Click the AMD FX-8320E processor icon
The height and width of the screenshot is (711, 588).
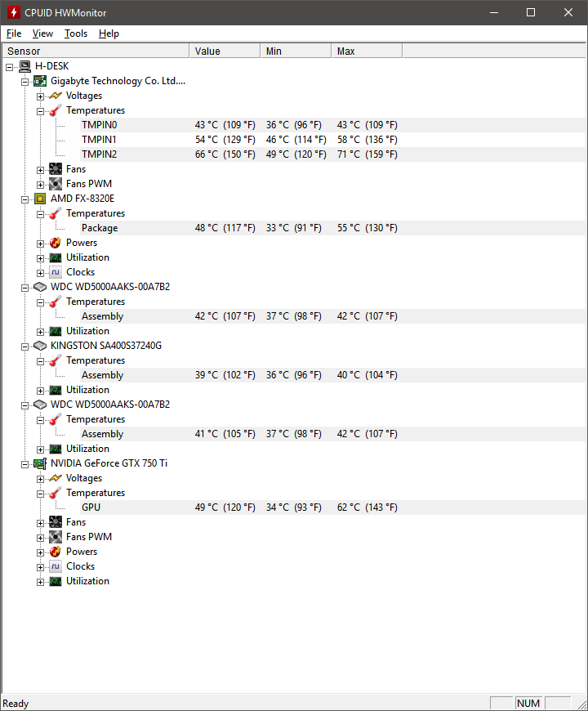pyautogui.click(x=40, y=199)
